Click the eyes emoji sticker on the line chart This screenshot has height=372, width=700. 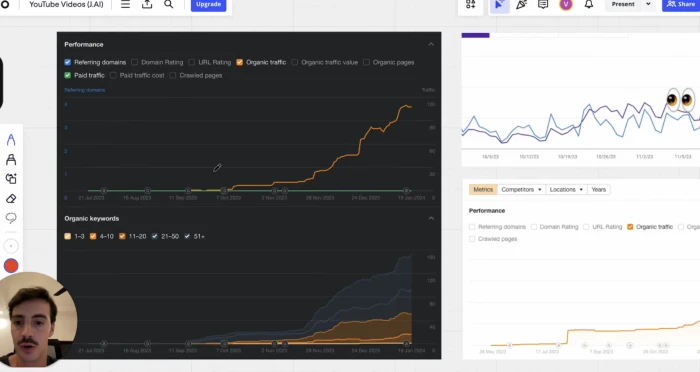pos(679,99)
